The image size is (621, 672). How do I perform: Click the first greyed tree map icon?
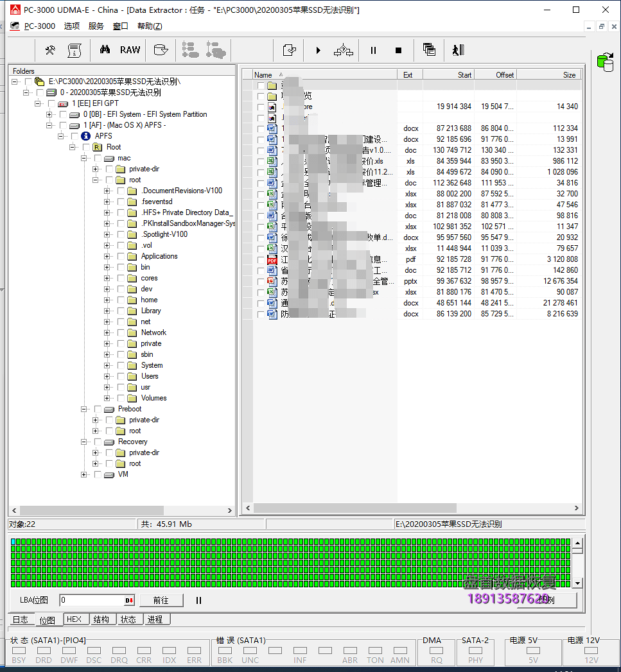190,49
